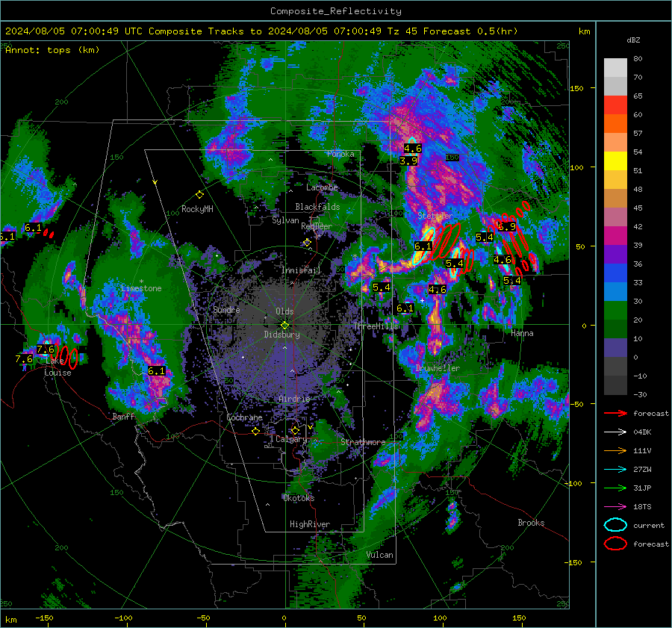Click the red forecast ellipse in the legend
This screenshot has width=672, height=628.
click(x=615, y=544)
